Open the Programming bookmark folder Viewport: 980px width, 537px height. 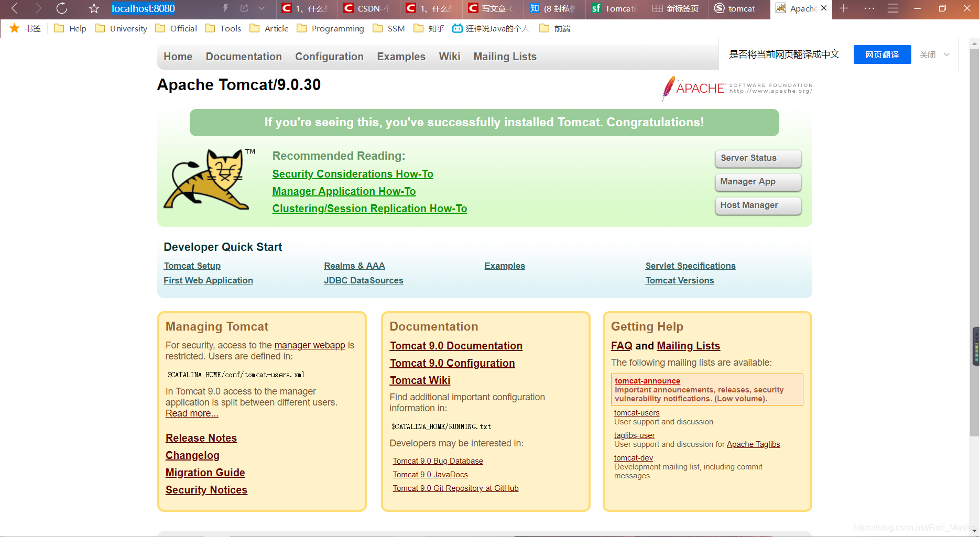point(331,28)
